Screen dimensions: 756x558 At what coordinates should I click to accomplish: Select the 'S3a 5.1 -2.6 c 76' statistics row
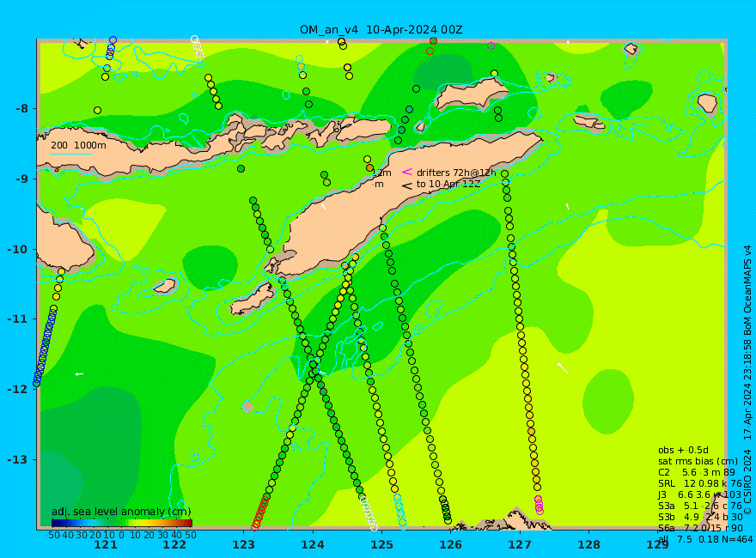click(x=699, y=506)
